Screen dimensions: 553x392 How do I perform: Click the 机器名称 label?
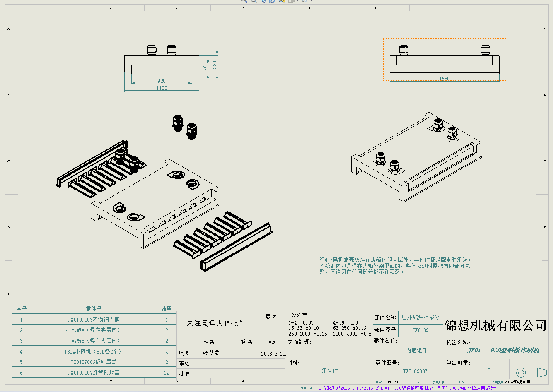click(458, 342)
